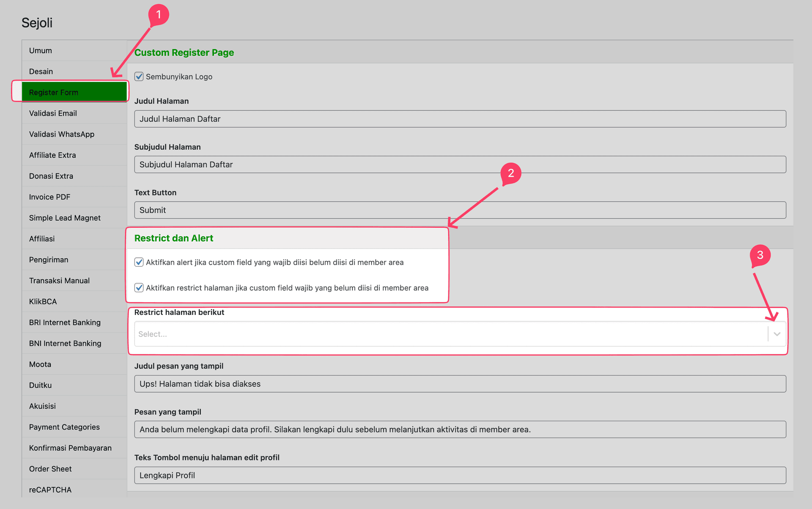812x509 pixels.
Task: Click the Text Button field containing Submit
Action: pyautogui.click(x=460, y=210)
